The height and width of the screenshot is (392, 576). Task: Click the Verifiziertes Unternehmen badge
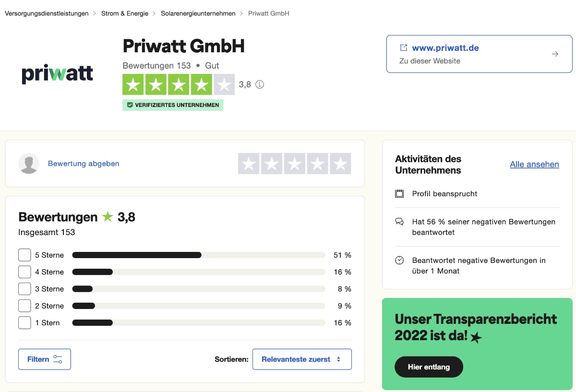tap(172, 105)
